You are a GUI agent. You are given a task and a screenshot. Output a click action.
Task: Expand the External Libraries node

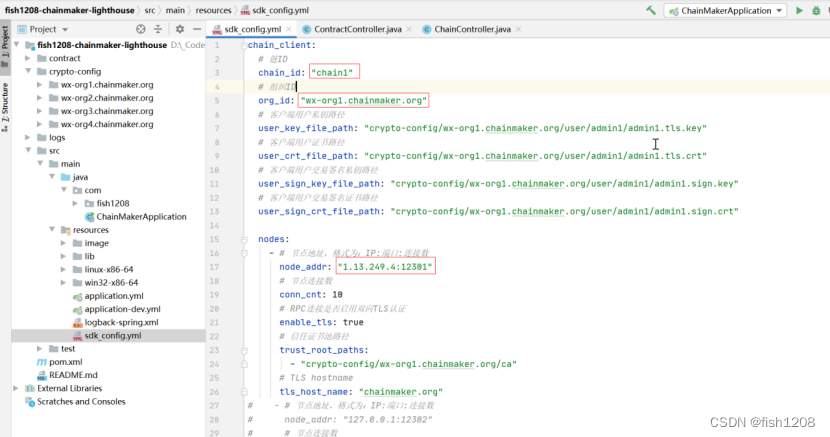pos(16,388)
